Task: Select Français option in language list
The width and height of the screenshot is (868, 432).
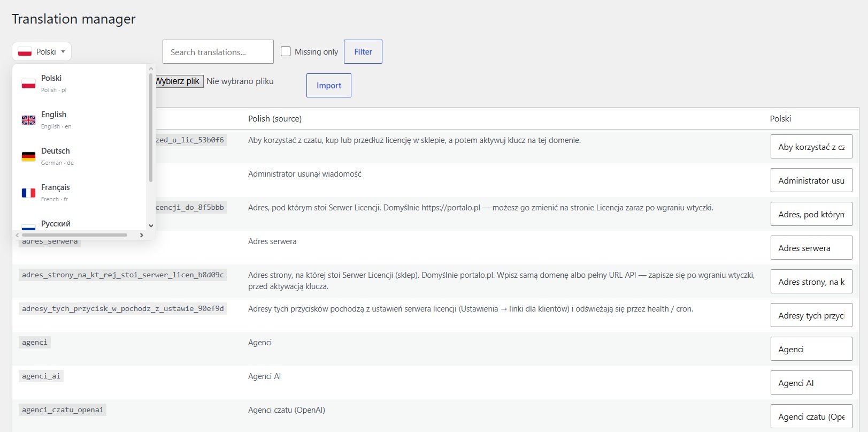Action: point(79,193)
